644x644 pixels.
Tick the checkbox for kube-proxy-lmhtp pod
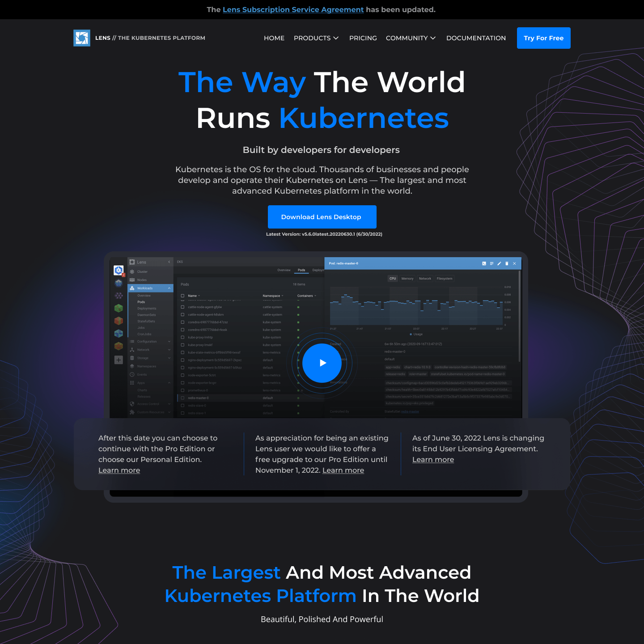[x=182, y=338]
